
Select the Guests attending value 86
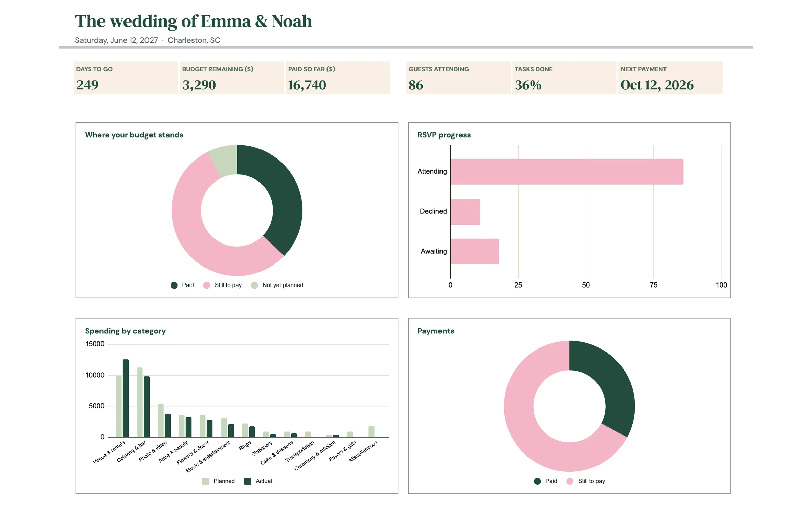416,85
